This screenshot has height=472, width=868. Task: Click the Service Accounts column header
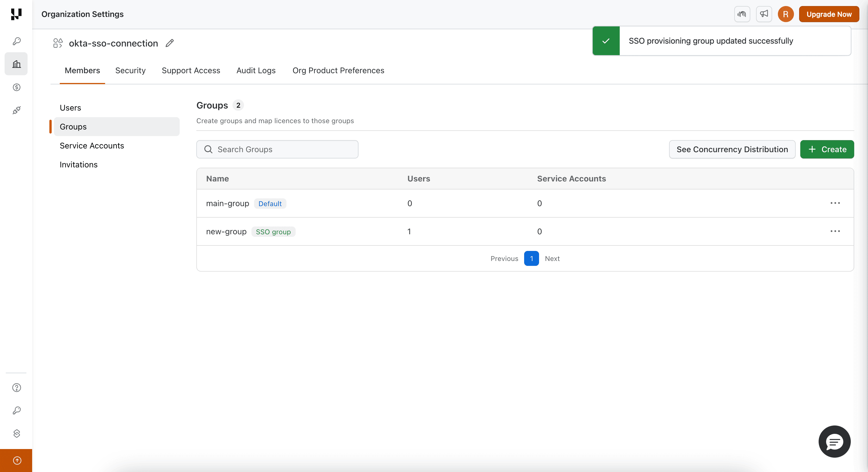[571, 179]
